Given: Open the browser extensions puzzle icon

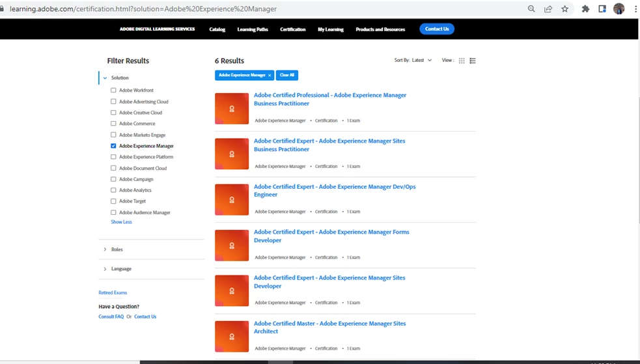Looking at the screenshot, I should [x=585, y=8].
